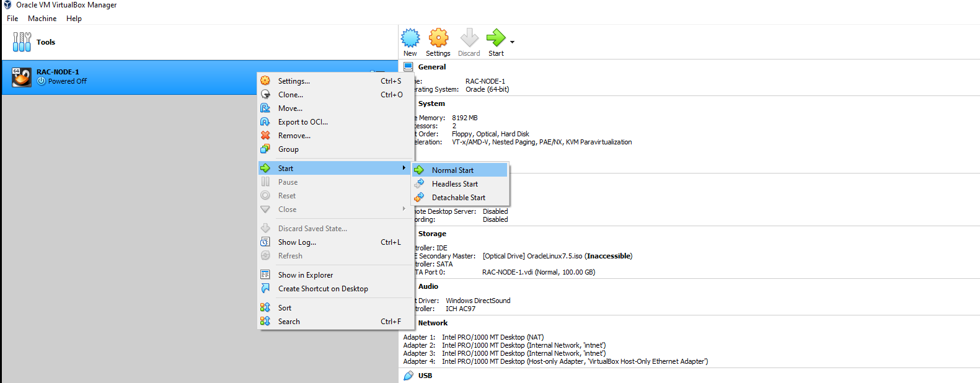Click the Network section header
The width and height of the screenshot is (980, 383).
[x=433, y=323]
